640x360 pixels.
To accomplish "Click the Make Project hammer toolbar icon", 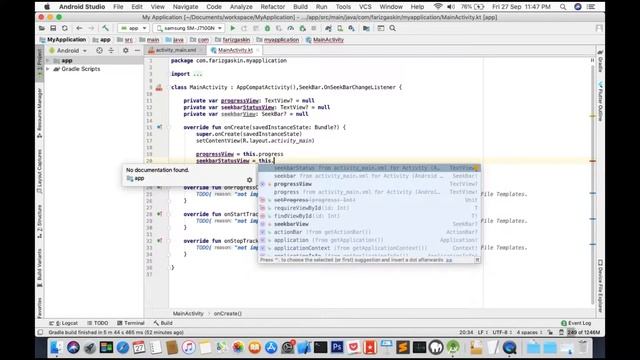I will 105,28.
